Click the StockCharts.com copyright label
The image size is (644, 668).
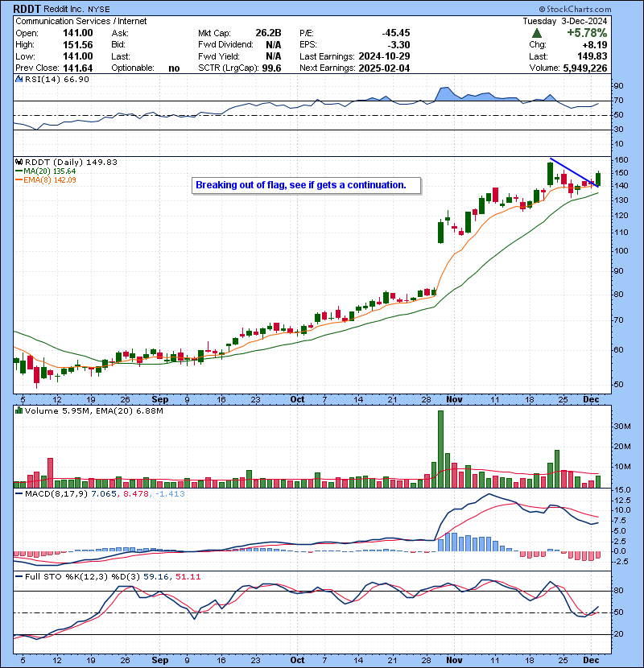[x=575, y=9]
